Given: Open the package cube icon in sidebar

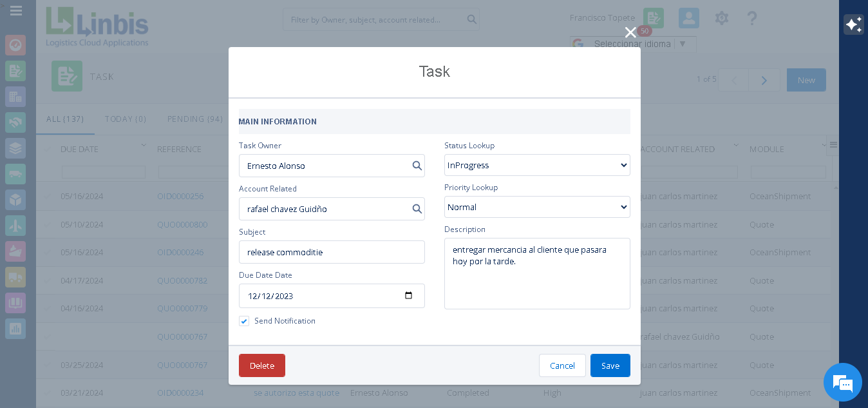Looking at the screenshot, I should pos(15,200).
